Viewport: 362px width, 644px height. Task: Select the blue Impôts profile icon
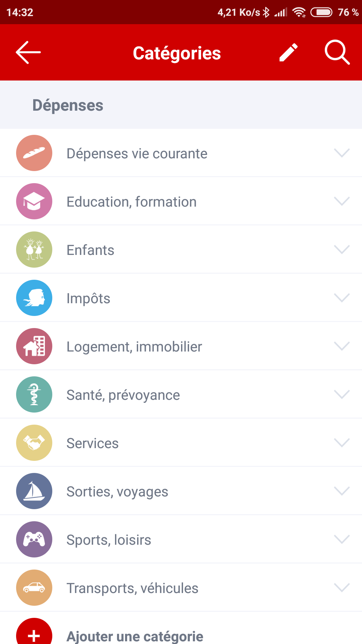tap(34, 298)
